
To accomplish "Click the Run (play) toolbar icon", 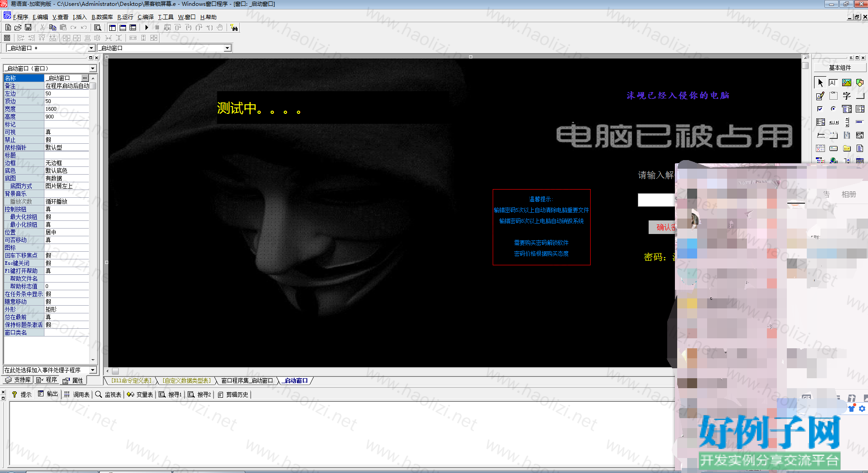I will [146, 28].
